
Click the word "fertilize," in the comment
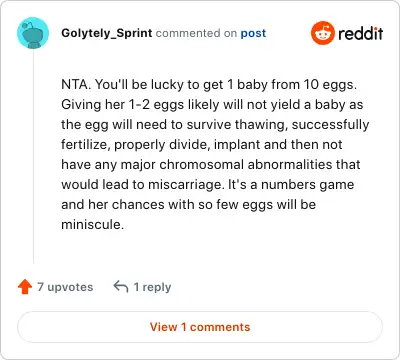click(86, 145)
